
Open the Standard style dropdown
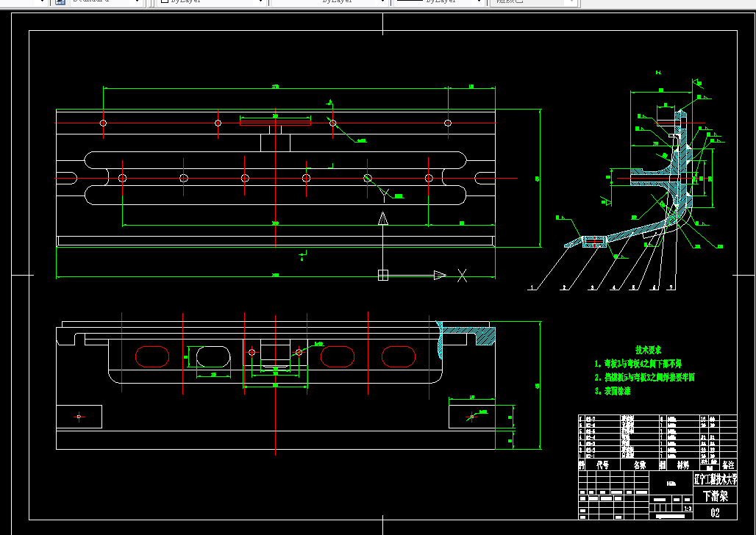[106, 2]
